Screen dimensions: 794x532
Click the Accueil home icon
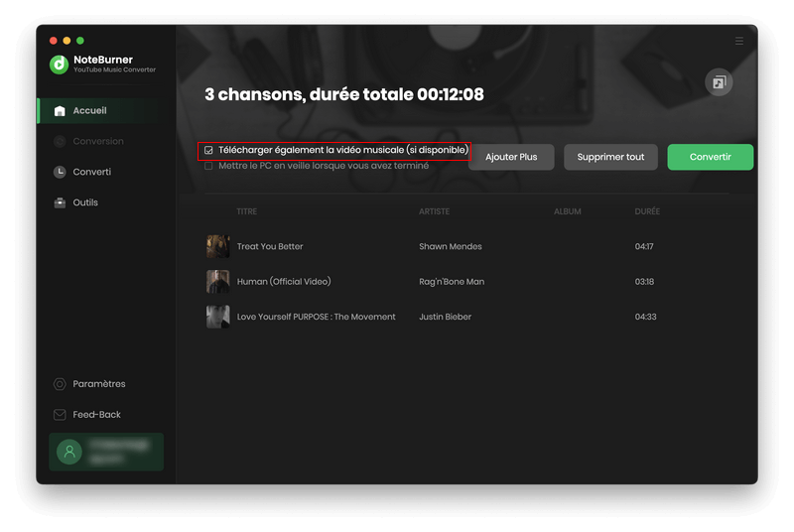click(x=60, y=111)
